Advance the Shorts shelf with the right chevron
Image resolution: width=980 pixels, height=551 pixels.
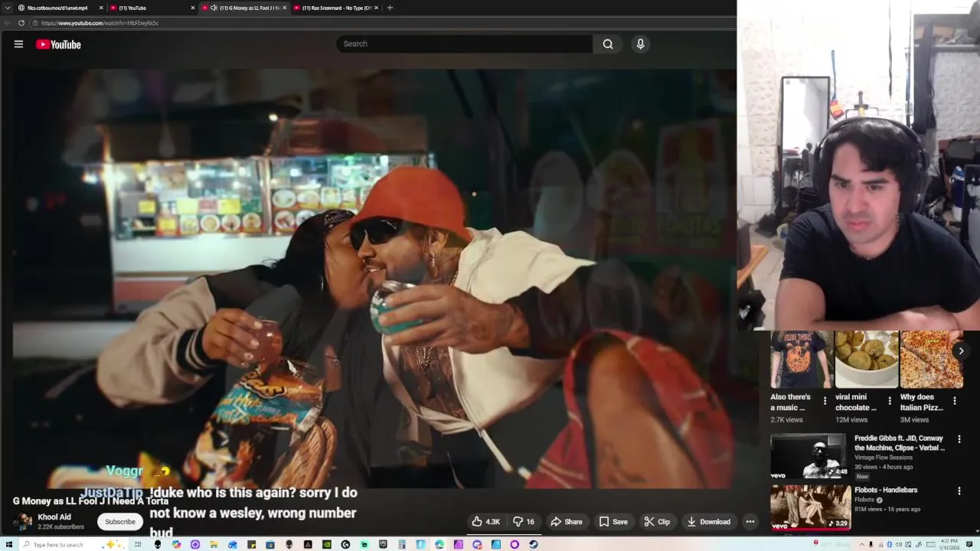click(x=961, y=350)
